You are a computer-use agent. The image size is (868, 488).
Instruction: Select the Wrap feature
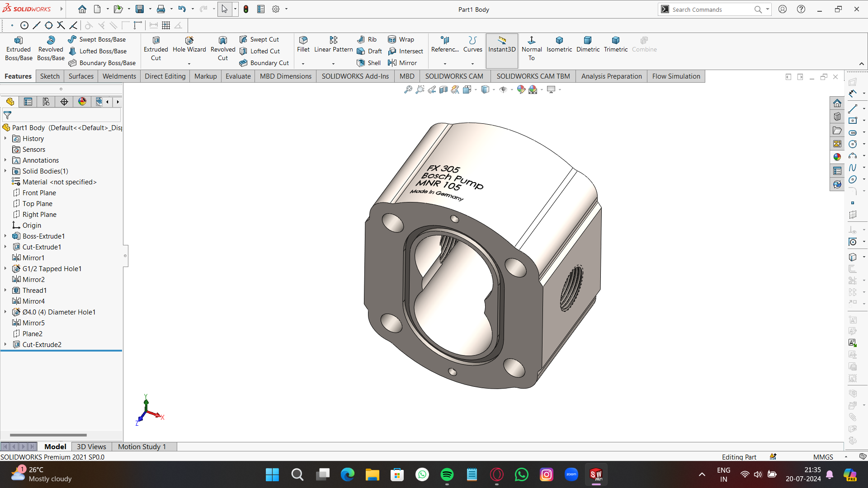[x=401, y=39]
